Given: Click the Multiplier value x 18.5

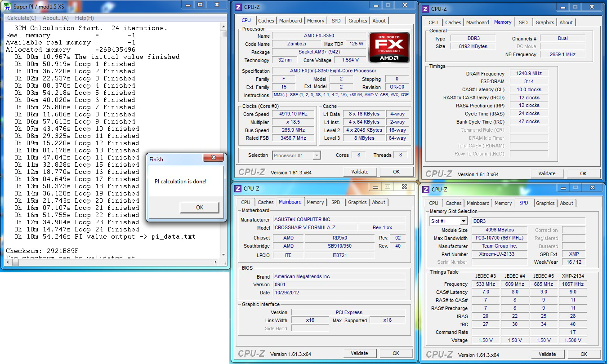Looking at the screenshot, I should [x=294, y=122].
